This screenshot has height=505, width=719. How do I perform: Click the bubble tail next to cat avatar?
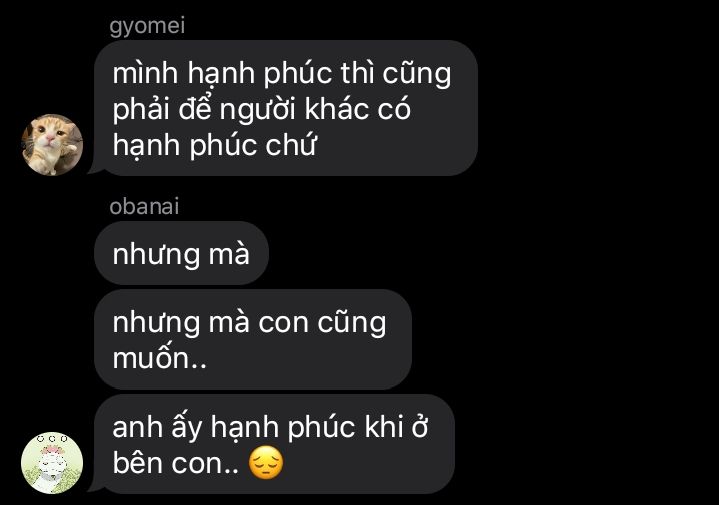click(95, 169)
